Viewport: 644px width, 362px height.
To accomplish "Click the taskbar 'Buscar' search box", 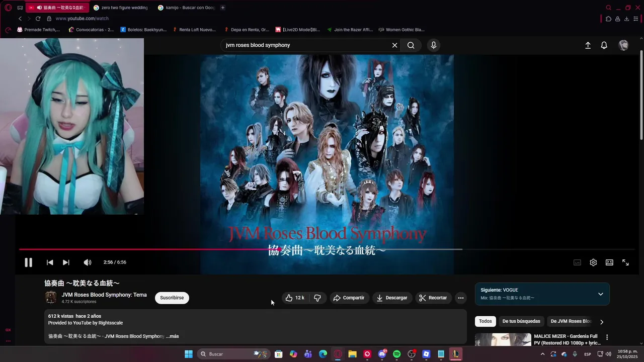I will click(233, 354).
